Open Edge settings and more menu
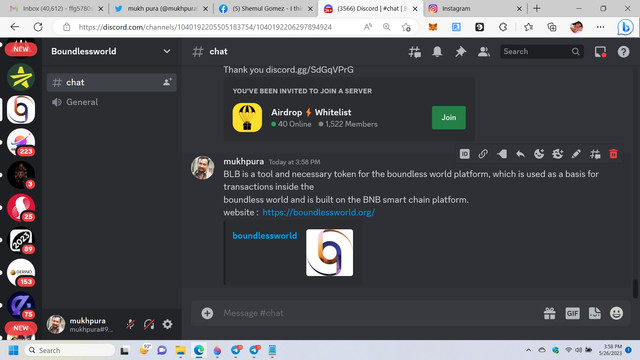This screenshot has height=360, width=640. coord(600,27)
